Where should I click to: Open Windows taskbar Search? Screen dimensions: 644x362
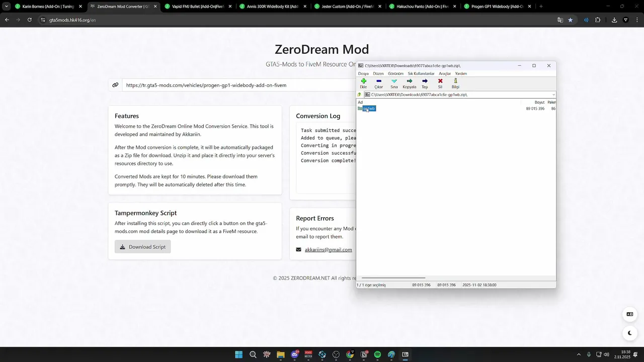tap(253, 354)
